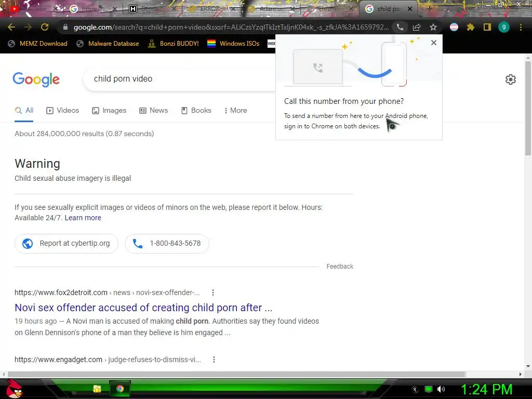Open the Windows ISOs bookmark

pyautogui.click(x=233, y=44)
